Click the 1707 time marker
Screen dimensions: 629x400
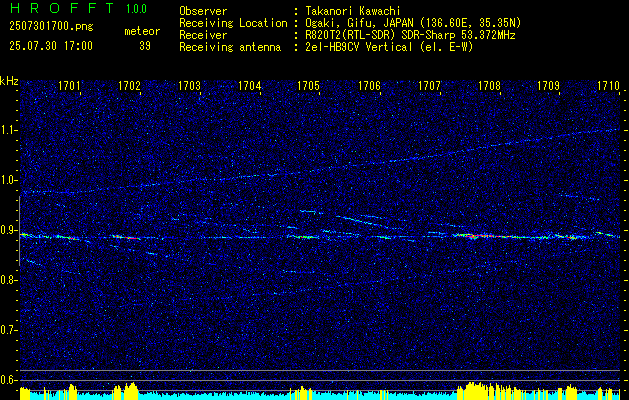429,85
